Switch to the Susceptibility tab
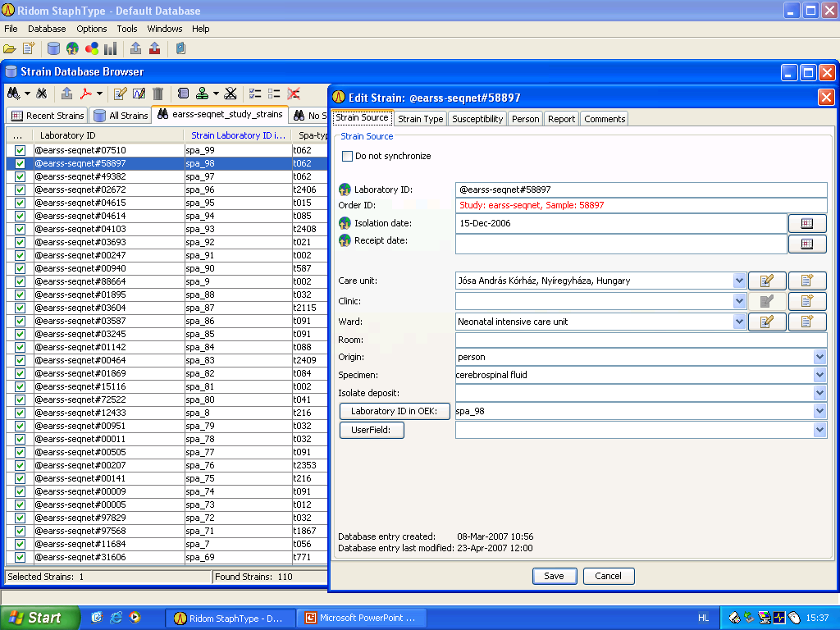840x630 pixels. click(477, 119)
